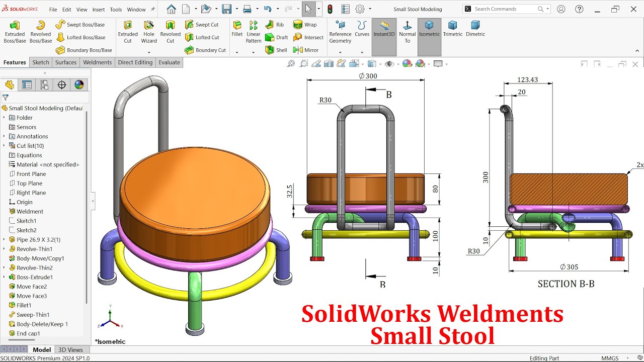The height and width of the screenshot is (362, 644).
Task: Click the filter icon above tree
Action: 6,98
